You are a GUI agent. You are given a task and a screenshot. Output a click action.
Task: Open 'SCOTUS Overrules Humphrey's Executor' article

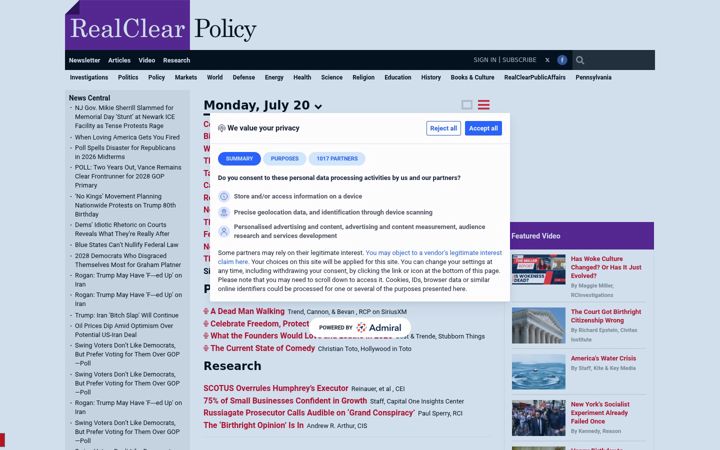tap(276, 388)
